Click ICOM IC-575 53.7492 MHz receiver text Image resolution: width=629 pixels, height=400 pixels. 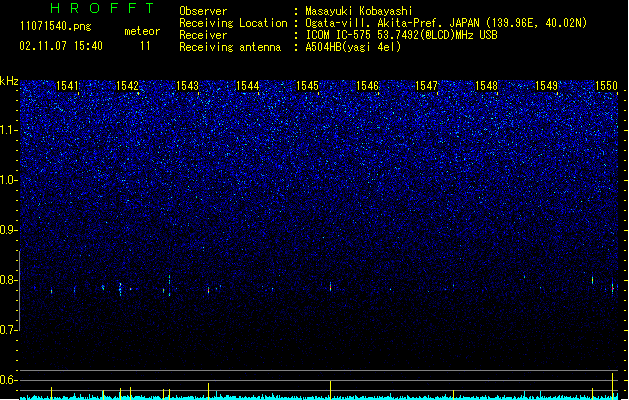coord(402,35)
